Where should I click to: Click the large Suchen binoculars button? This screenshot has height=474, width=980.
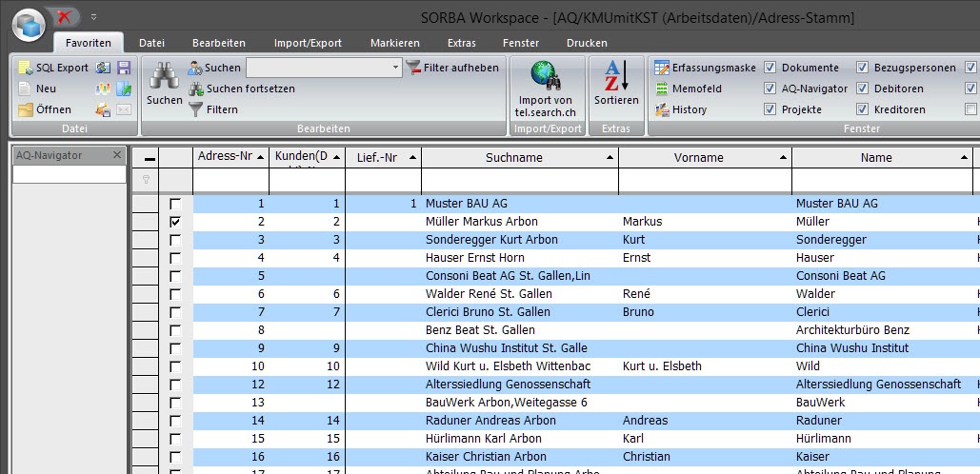(x=165, y=83)
